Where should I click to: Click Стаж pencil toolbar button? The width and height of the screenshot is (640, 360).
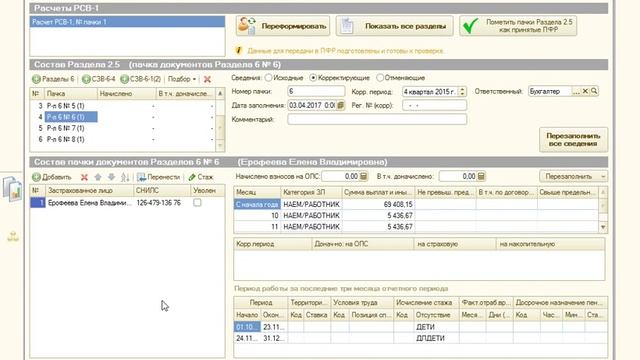click(201, 177)
